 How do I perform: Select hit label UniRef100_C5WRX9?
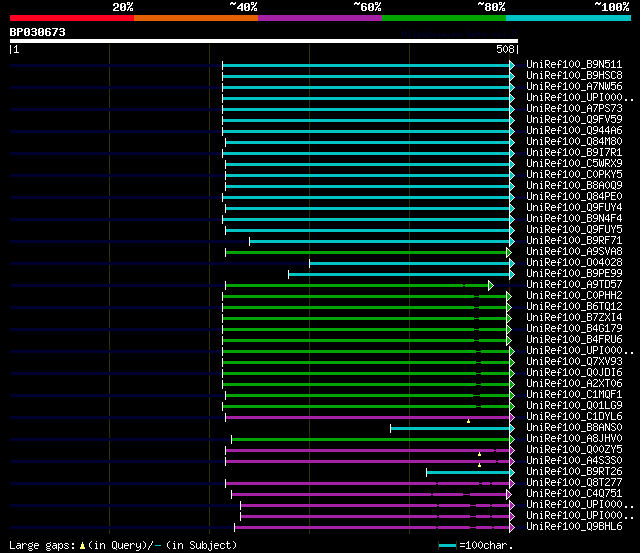point(574,164)
